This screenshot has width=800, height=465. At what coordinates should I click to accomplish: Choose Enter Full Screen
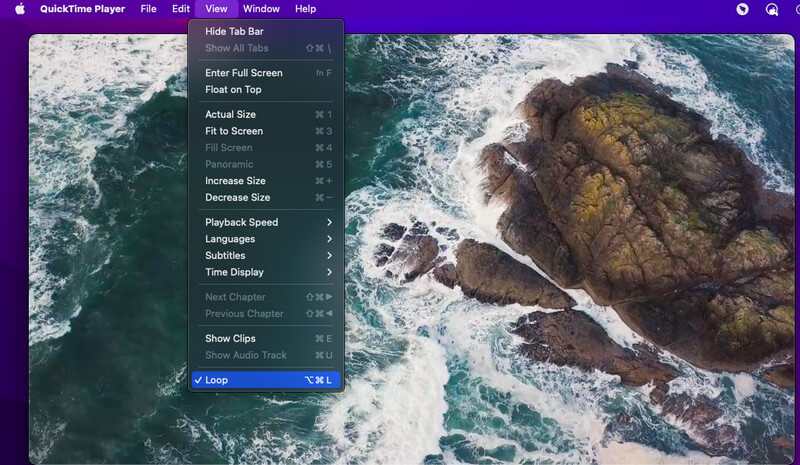tap(266, 72)
